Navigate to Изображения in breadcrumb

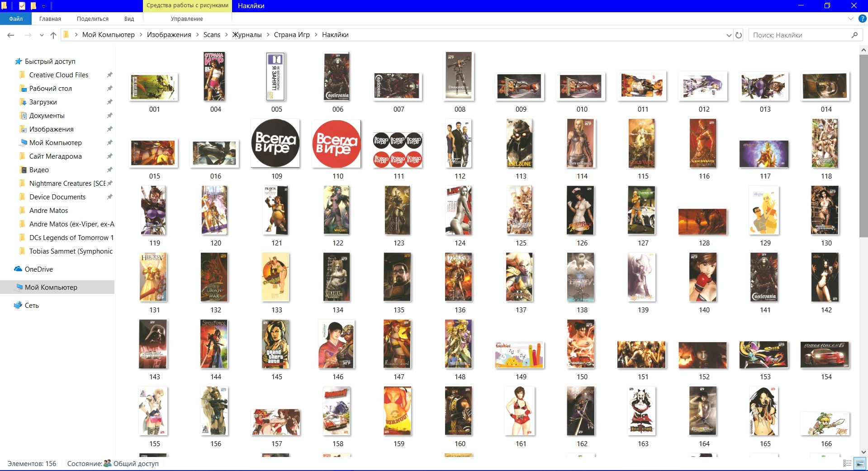(169, 35)
